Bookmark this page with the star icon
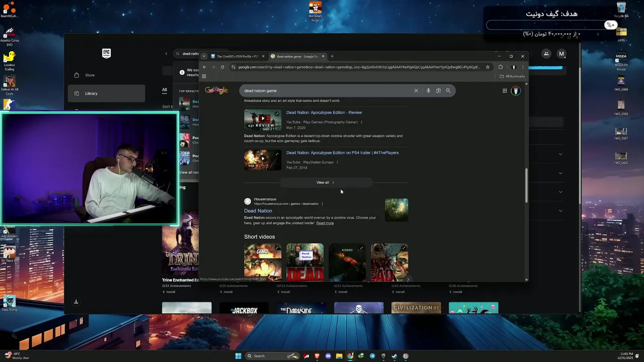Image resolution: width=644 pixels, height=362 pixels. click(x=488, y=67)
